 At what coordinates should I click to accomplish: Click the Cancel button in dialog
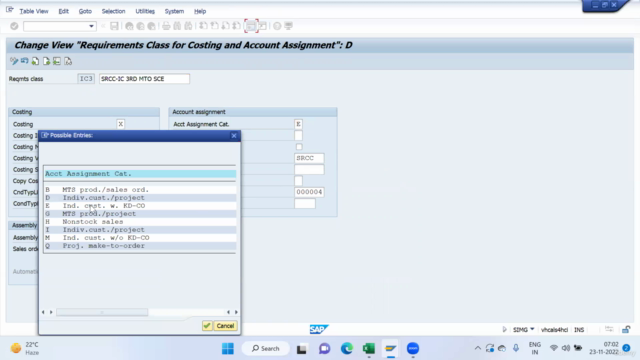pyautogui.click(x=225, y=326)
